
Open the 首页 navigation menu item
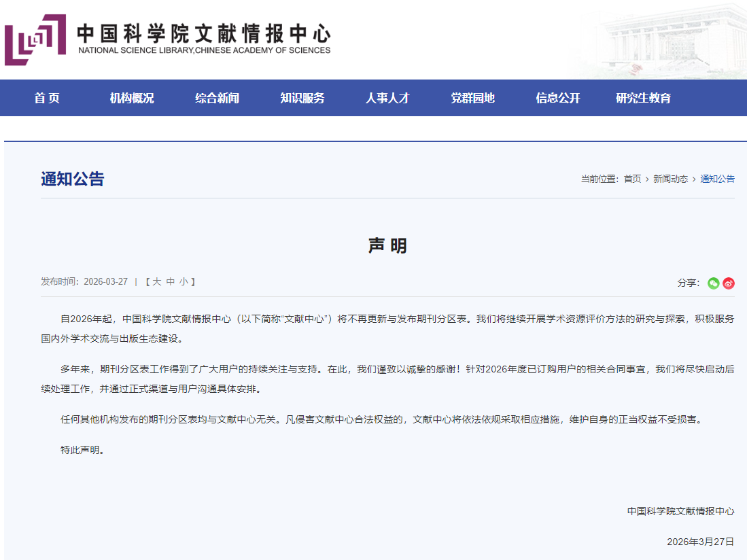point(47,98)
